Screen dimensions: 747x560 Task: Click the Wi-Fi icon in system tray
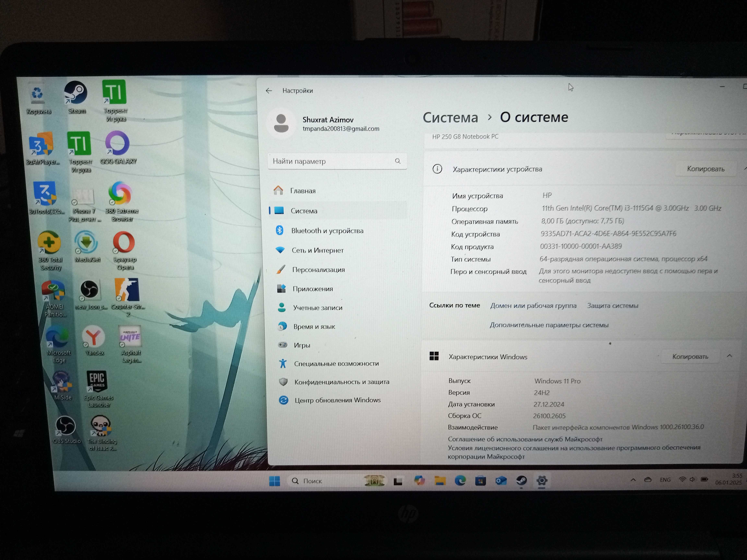pos(682,479)
